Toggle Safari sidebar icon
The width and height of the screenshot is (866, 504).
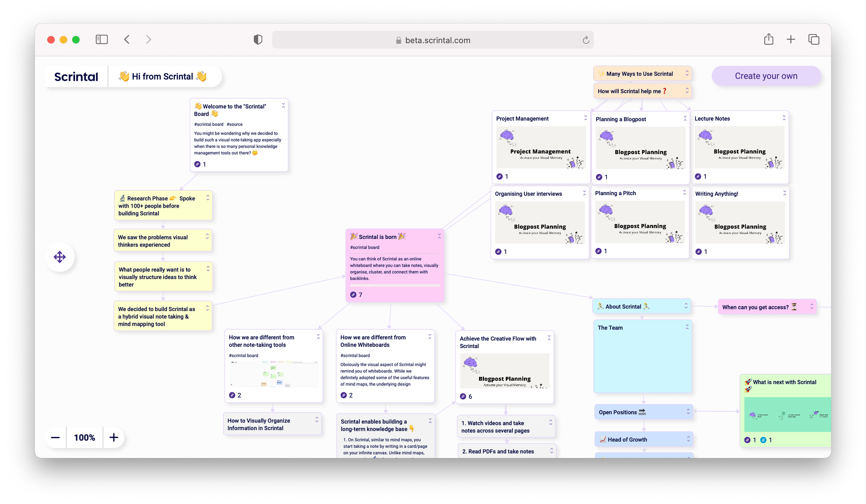pos(101,40)
